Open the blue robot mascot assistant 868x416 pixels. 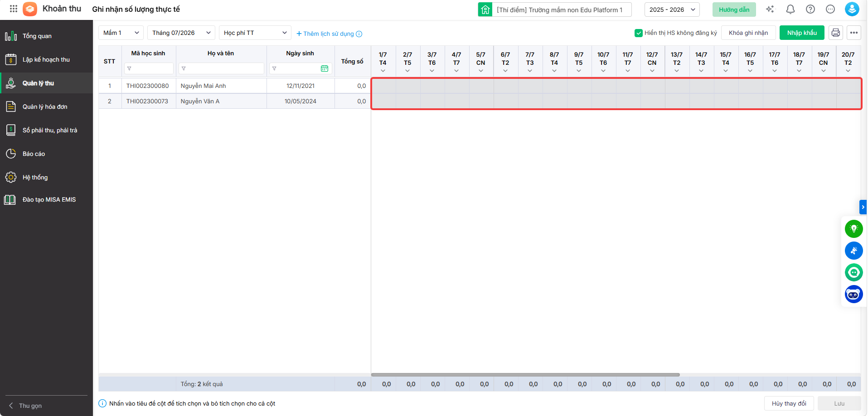[854, 294]
